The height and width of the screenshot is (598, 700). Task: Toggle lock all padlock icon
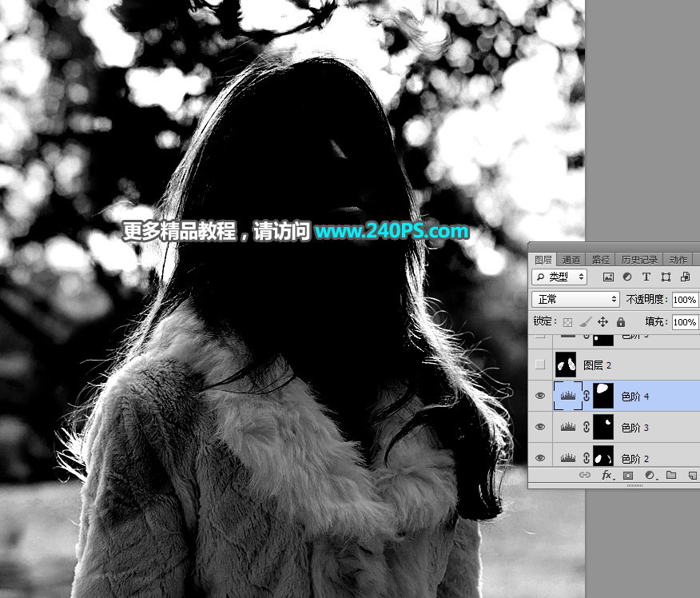621,321
